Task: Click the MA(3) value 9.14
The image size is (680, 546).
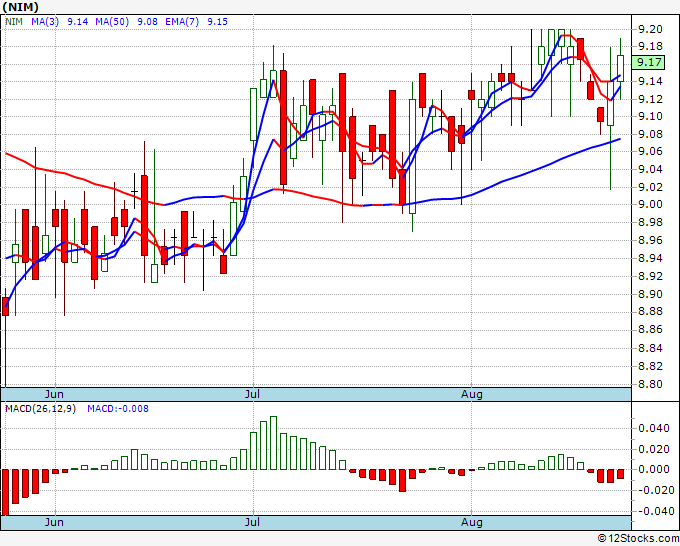Action: coord(78,22)
